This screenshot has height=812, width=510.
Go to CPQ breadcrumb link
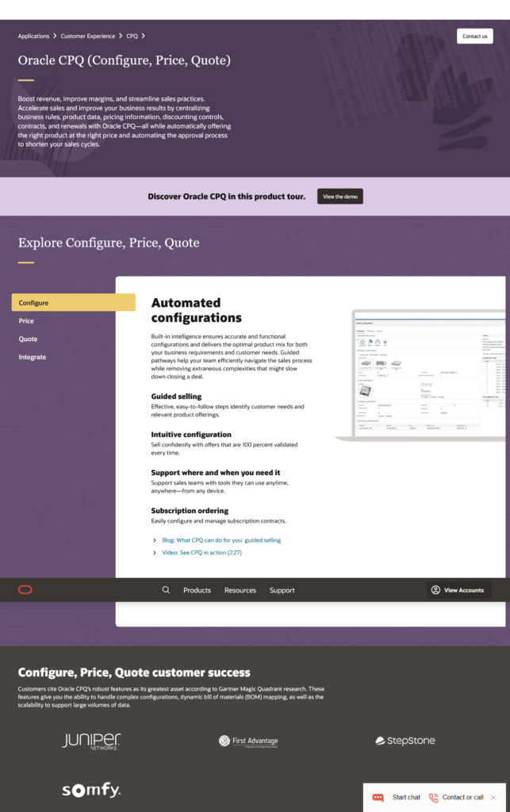[x=132, y=36]
